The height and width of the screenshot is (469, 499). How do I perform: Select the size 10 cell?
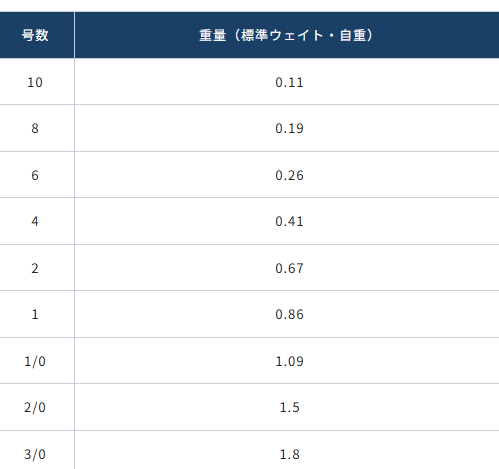[35, 82]
